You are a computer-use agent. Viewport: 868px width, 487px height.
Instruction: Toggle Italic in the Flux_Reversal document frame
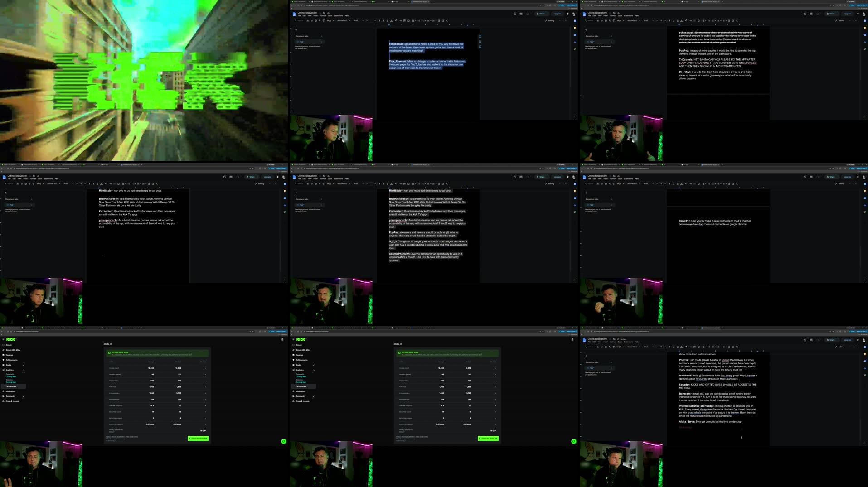coord(383,21)
